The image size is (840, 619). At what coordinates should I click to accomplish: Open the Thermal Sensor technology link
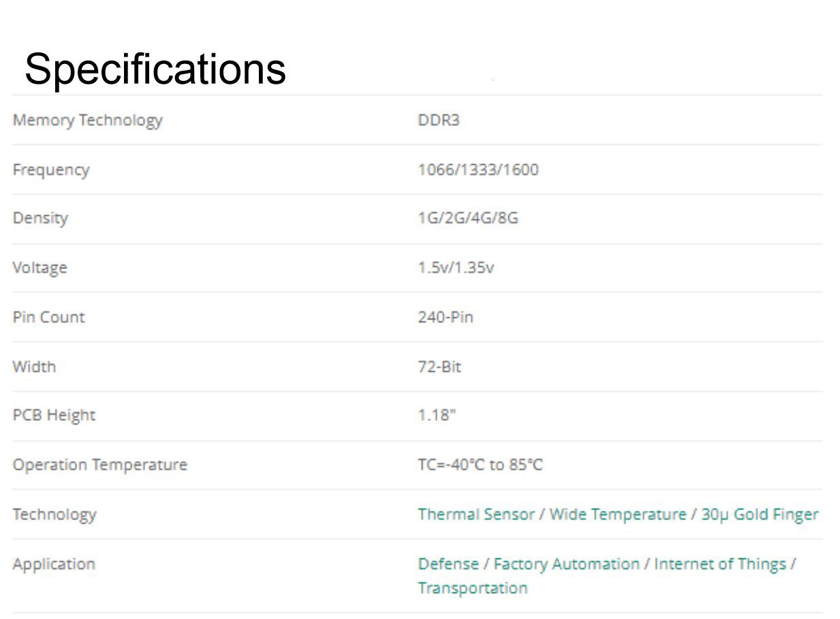pyautogui.click(x=476, y=514)
